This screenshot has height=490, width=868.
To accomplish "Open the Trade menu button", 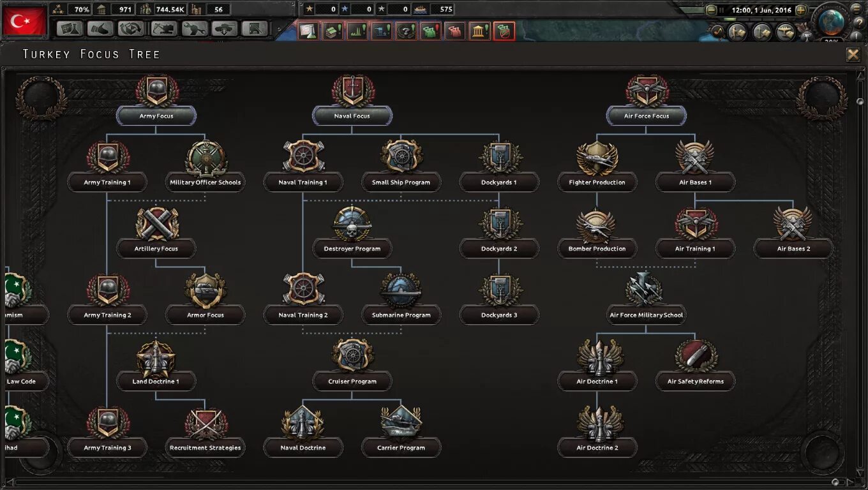I will click(x=131, y=29).
